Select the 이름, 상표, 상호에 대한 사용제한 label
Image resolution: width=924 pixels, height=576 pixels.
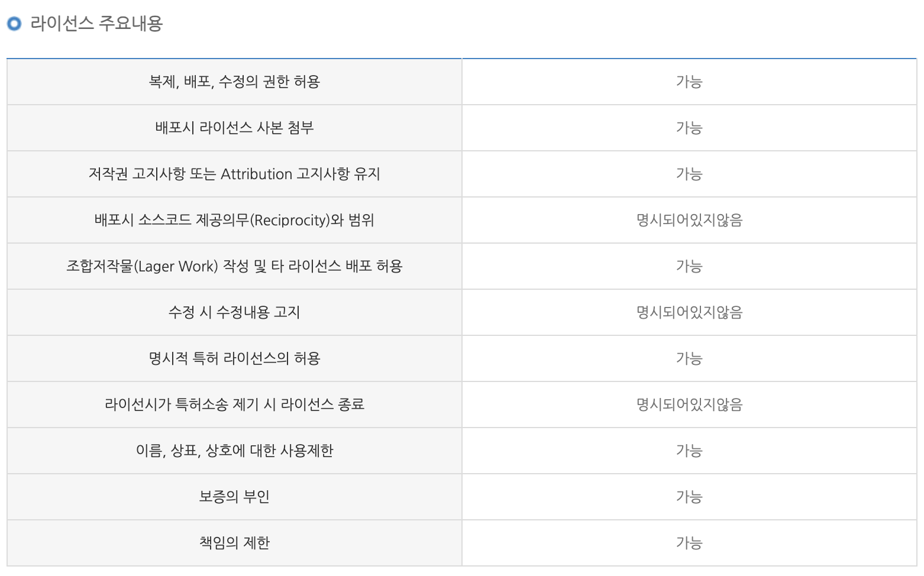tap(234, 451)
